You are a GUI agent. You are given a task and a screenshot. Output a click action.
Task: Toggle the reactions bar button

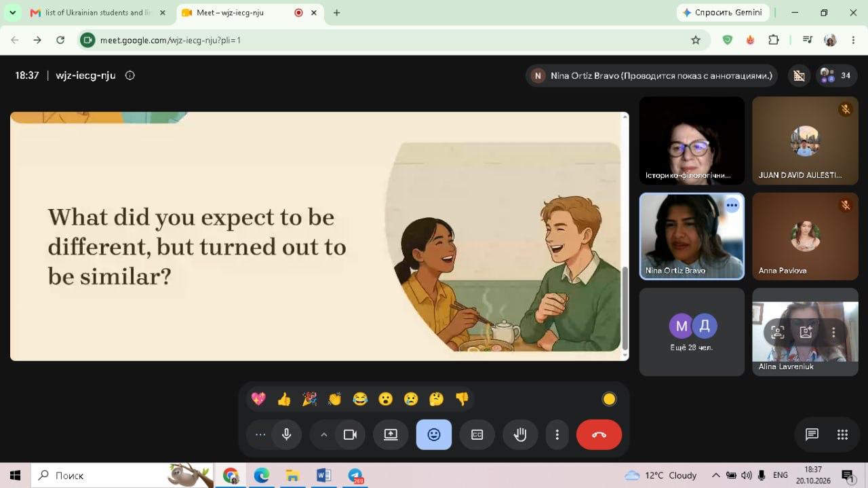[x=434, y=435]
